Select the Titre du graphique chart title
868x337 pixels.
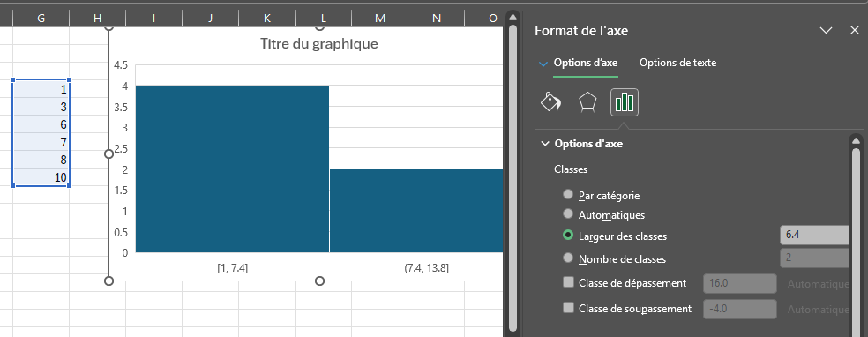318,44
